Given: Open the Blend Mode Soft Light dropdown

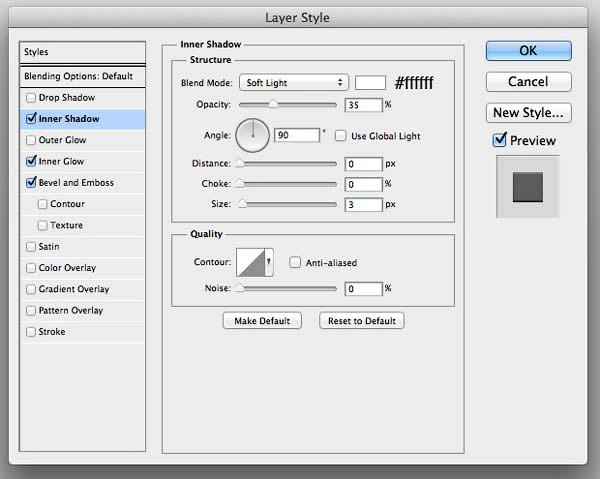Looking at the screenshot, I should click(294, 83).
